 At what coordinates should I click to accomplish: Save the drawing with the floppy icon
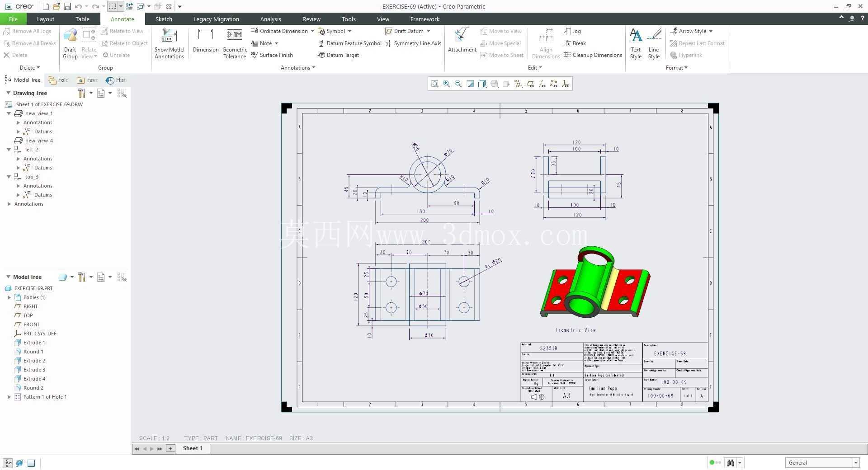[67, 6]
